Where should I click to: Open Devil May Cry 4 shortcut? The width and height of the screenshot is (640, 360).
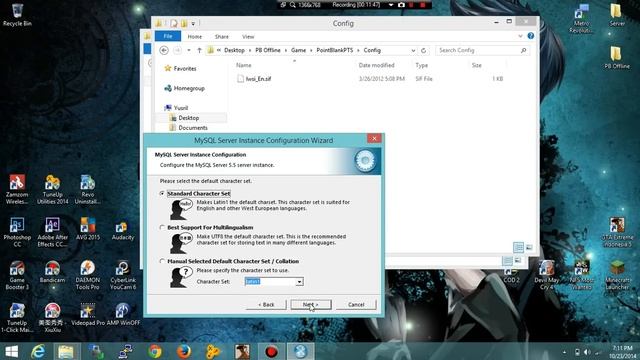click(547, 275)
